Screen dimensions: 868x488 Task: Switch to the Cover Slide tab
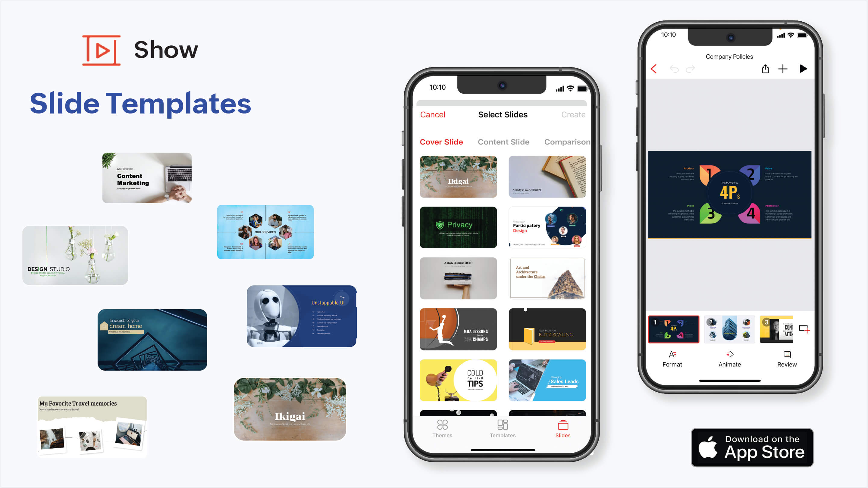(441, 142)
